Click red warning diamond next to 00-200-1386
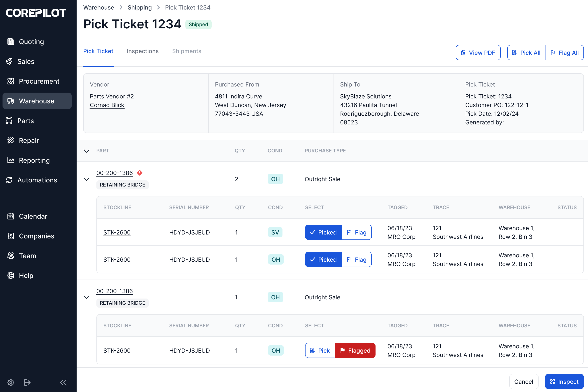This screenshot has width=588, height=392. tap(140, 173)
